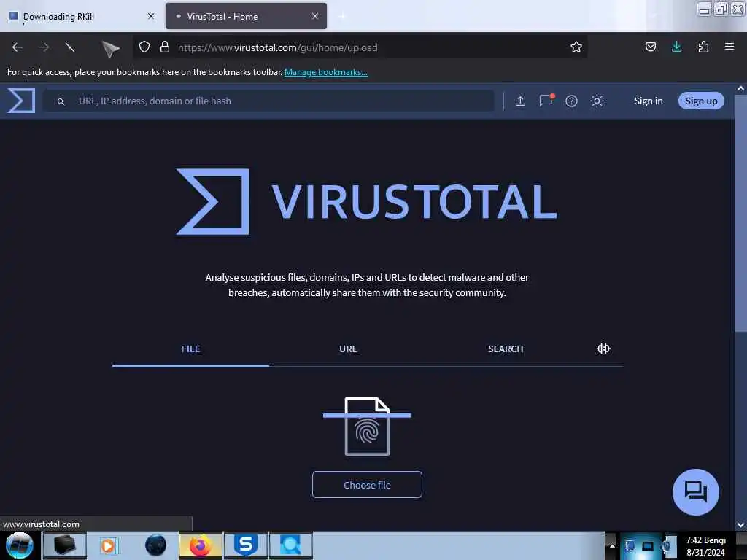Click the 'Analyse suspicious files' description text
The image size is (747, 560).
click(x=367, y=285)
